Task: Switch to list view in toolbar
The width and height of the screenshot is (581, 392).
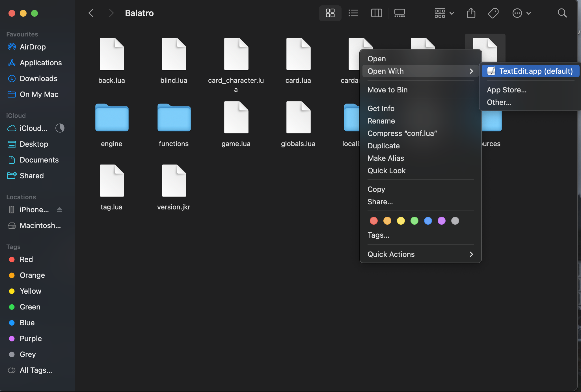Action: (353, 13)
